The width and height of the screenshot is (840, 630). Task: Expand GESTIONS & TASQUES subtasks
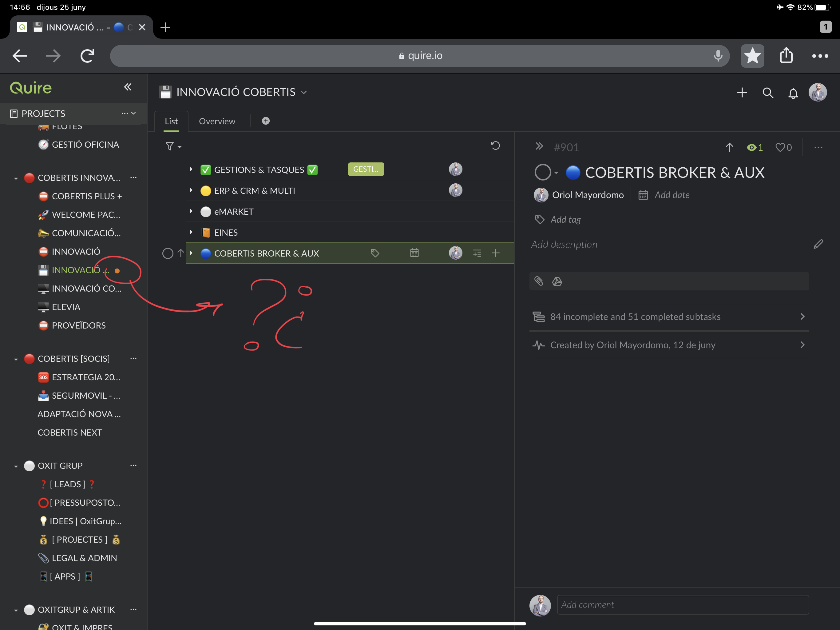pyautogui.click(x=191, y=169)
